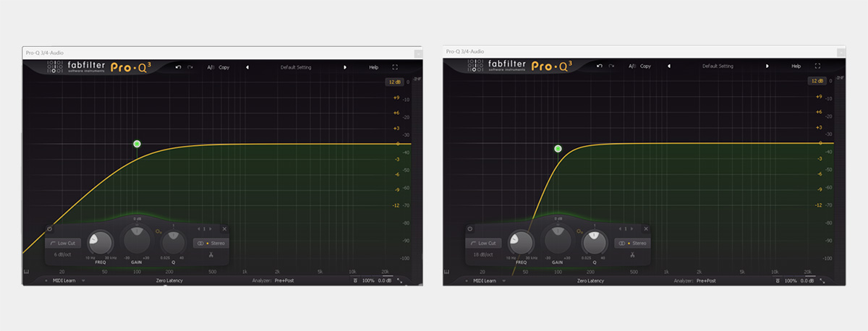The image size is (868, 331).
Task: Click GAIN knob in right window
Action: (558, 239)
